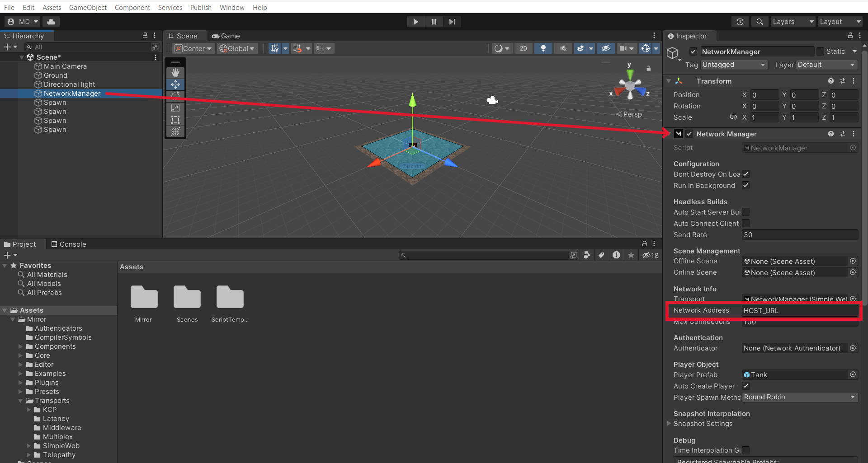This screenshot has height=463, width=868.
Task: Open the Layout dropdown button
Action: pos(840,22)
